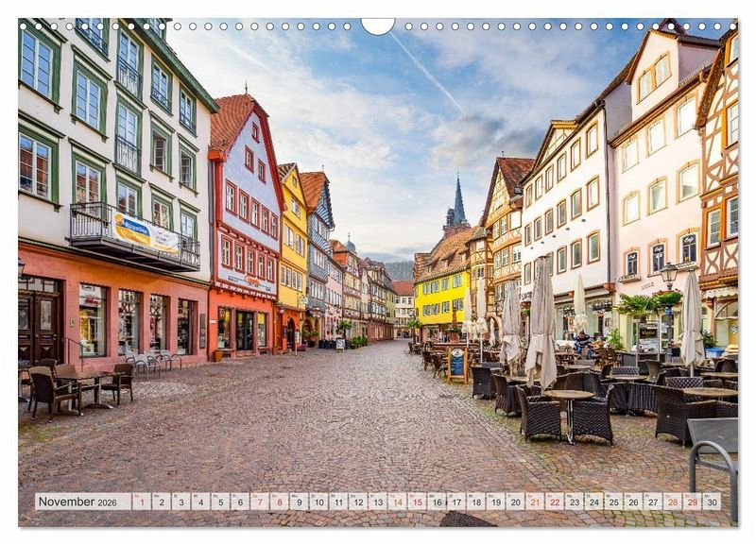The width and height of the screenshot is (756, 545).
Task: Select the red date 21
Action: point(535,502)
